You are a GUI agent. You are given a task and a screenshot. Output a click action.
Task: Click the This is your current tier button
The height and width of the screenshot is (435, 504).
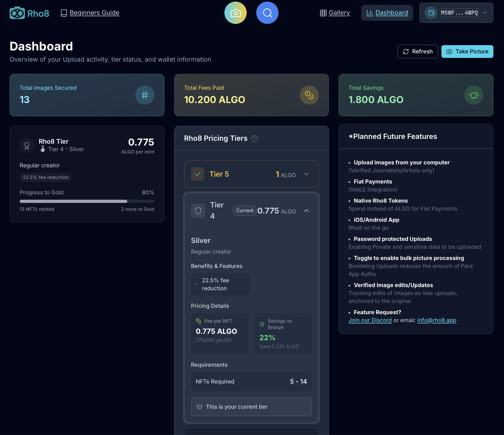pyautogui.click(x=251, y=407)
